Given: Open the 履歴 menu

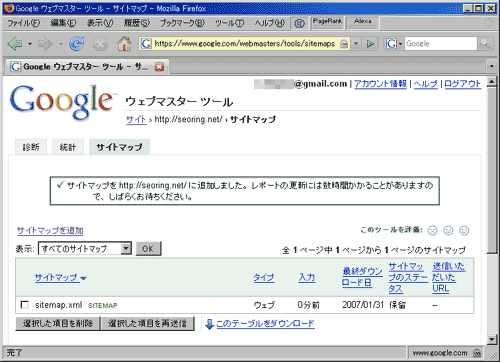Looking at the screenshot, I should point(137,23).
